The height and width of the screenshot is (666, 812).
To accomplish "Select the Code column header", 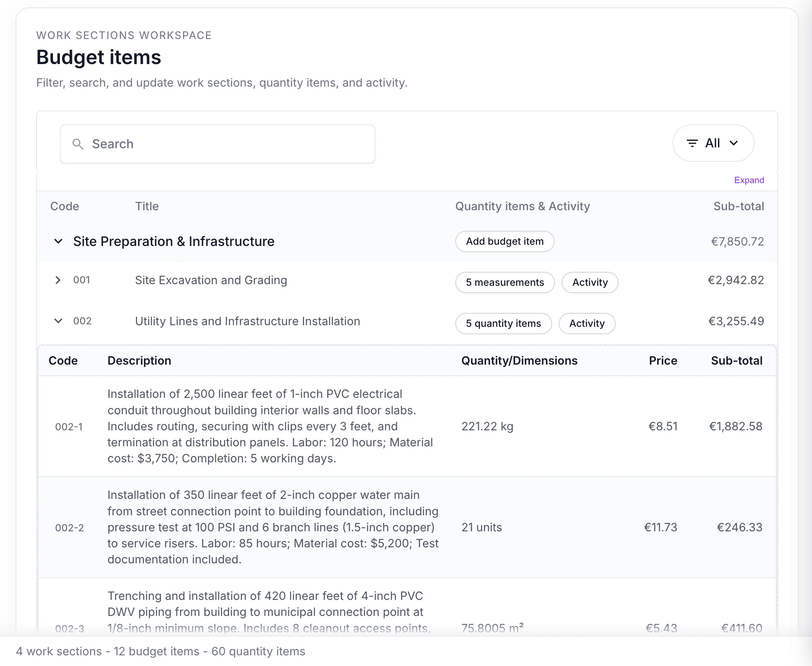I will (x=64, y=206).
